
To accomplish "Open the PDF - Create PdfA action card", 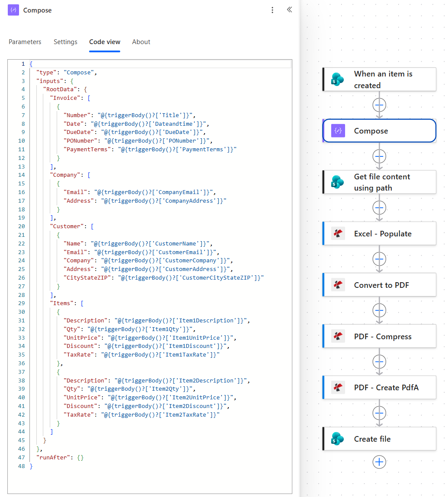I will coord(379,388).
